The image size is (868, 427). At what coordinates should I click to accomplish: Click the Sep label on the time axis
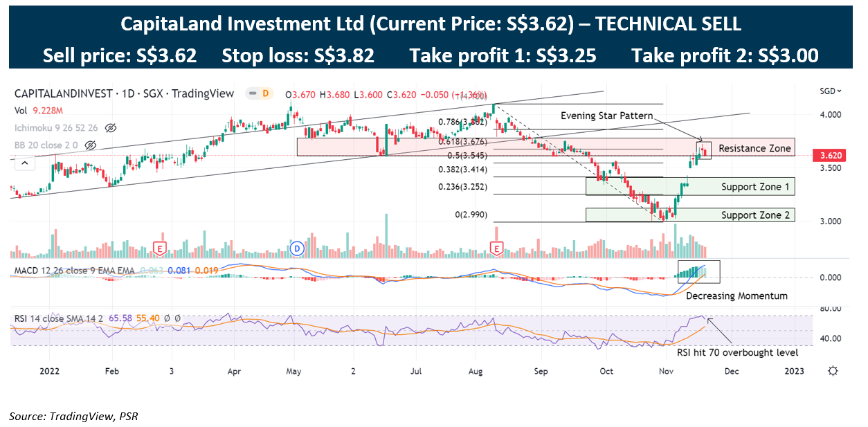[541, 371]
